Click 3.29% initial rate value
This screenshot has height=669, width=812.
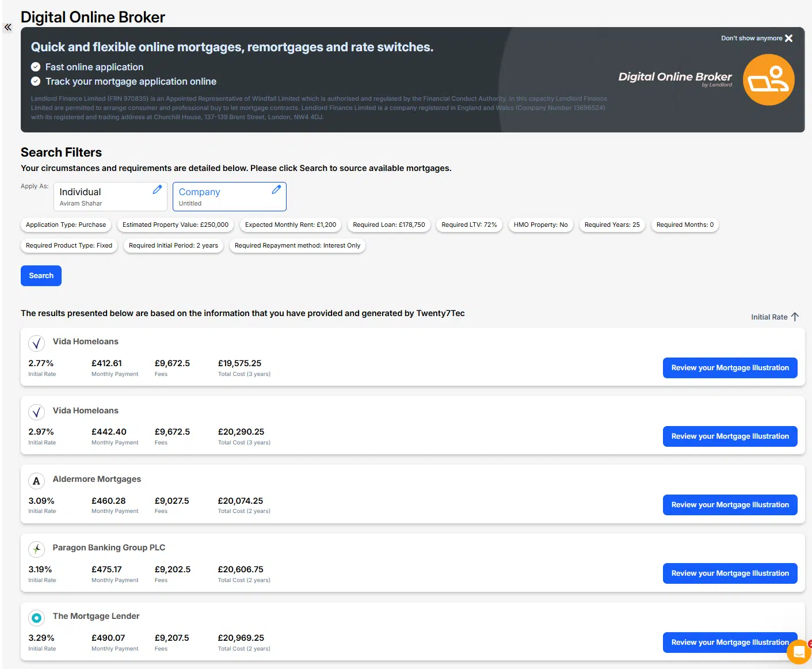[41, 638]
